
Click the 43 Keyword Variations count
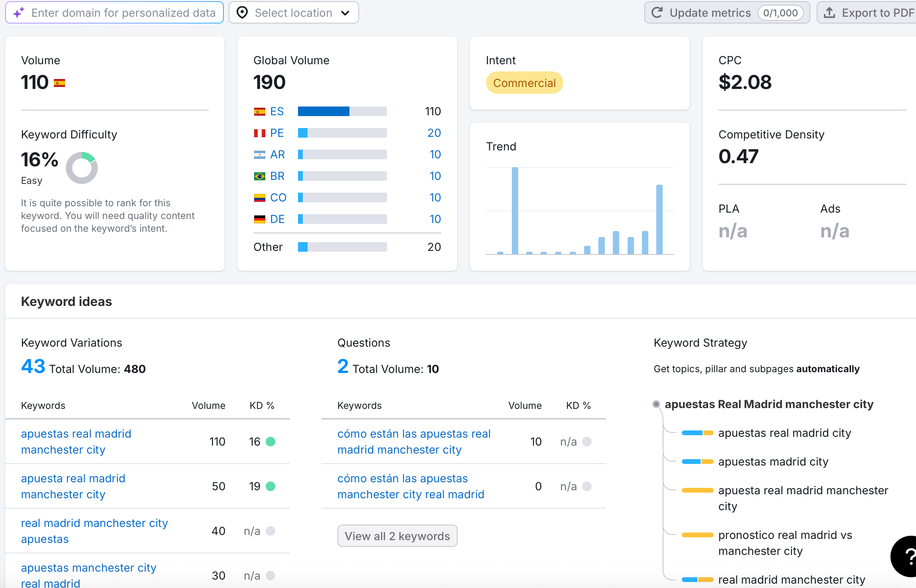(33, 366)
